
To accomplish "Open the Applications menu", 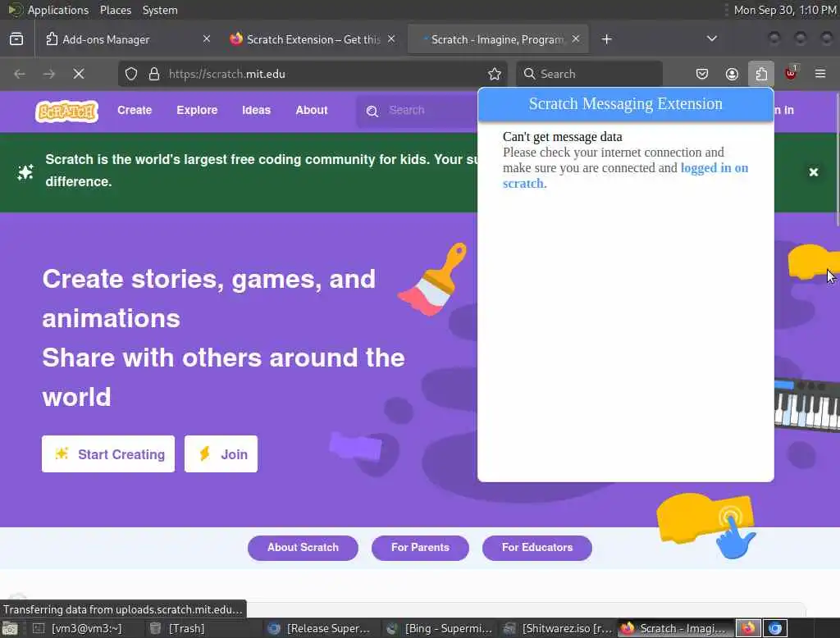I will [x=57, y=10].
